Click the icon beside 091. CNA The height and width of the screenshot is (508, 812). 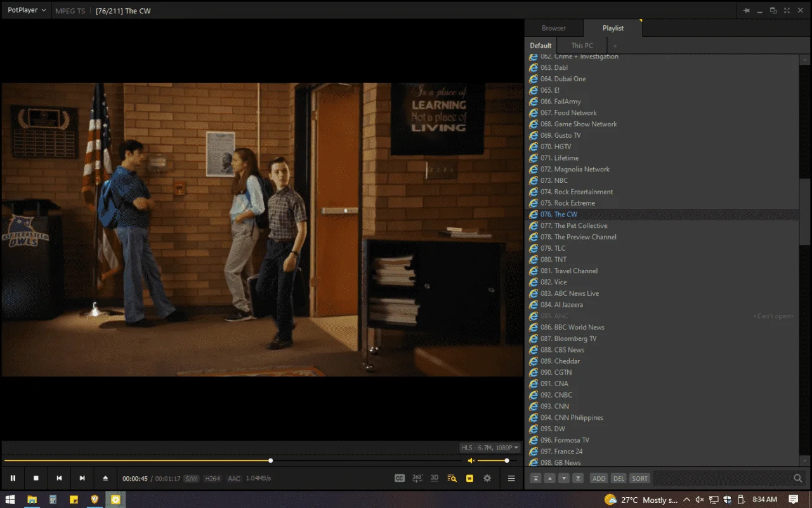tap(534, 384)
